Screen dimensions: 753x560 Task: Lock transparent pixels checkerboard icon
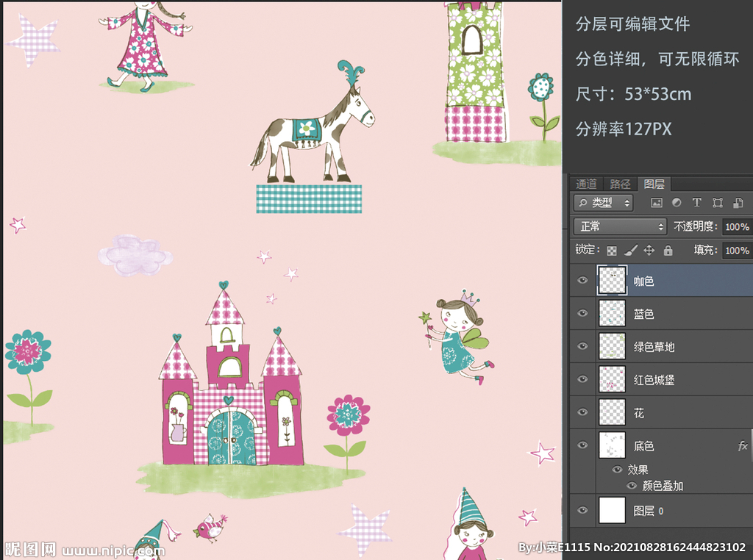(x=611, y=251)
